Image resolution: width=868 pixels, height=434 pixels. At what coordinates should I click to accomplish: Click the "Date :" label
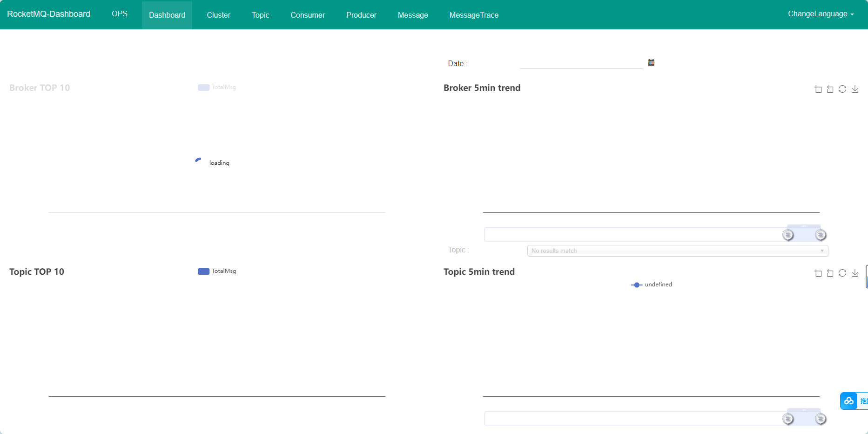(x=458, y=63)
